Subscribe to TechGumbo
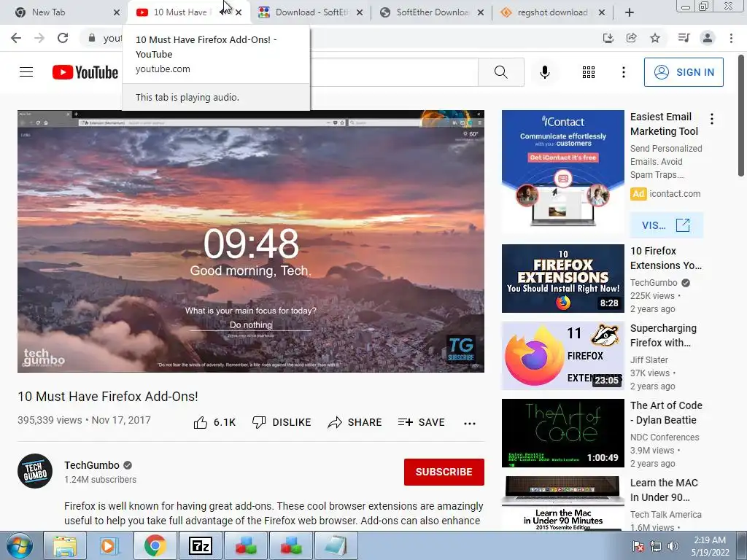The height and width of the screenshot is (560, 747). pos(444,472)
